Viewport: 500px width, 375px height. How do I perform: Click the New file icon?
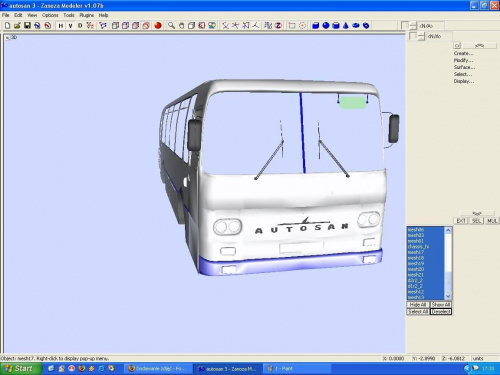pyautogui.click(x=7, y=25)
